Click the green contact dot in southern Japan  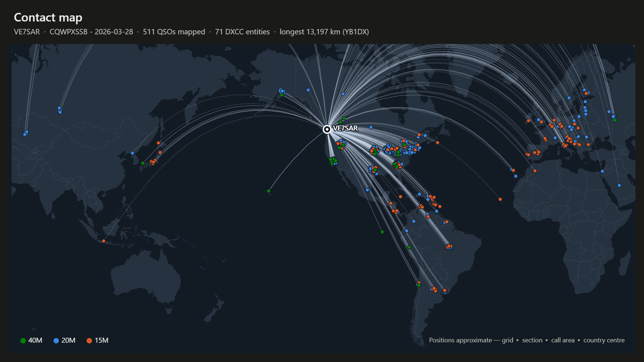pyautogui.click(x=143, y=163)
